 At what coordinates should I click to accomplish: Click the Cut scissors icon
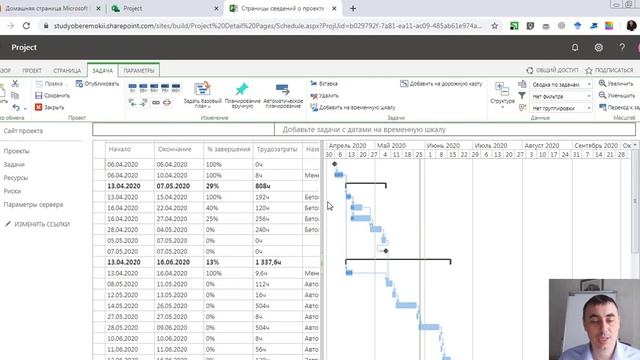[x=15, y=83]
